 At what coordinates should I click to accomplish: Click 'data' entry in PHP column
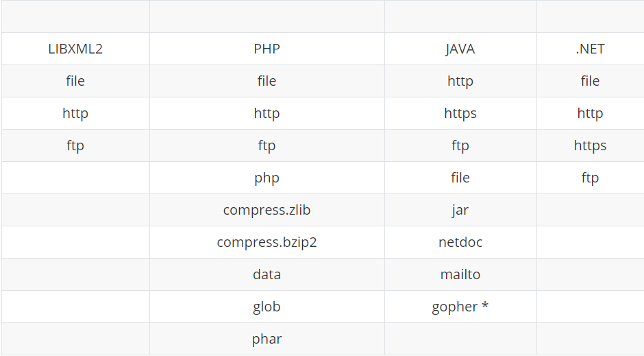coord(267,274)
